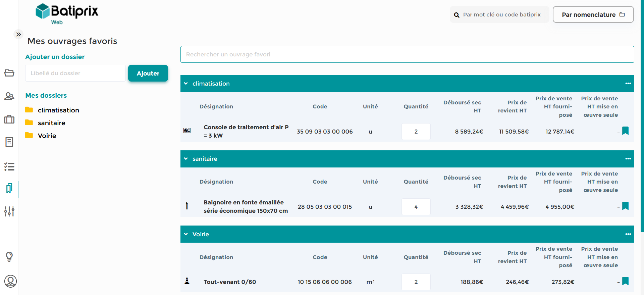The height and width of the screenshot is (295, 644).
Task: Open the user account icon in sidebar
Action: click(x=10, y=281)
